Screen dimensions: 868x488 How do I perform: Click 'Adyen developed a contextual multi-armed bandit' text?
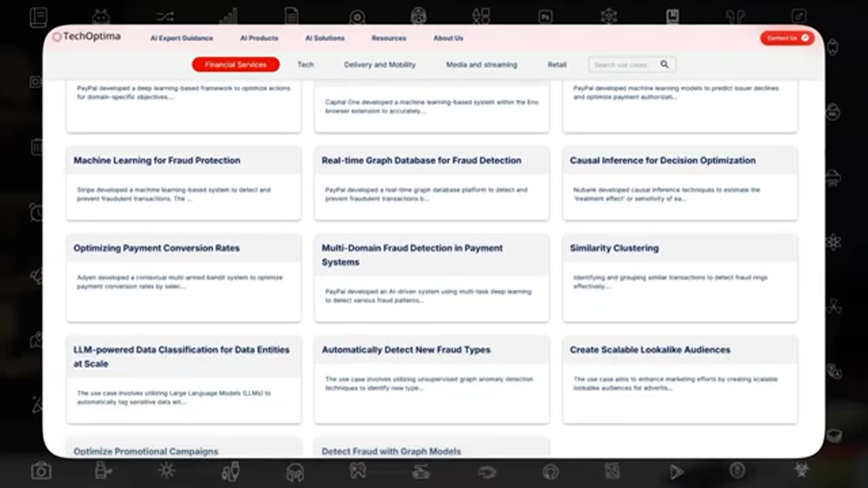[x=180, y=282]
